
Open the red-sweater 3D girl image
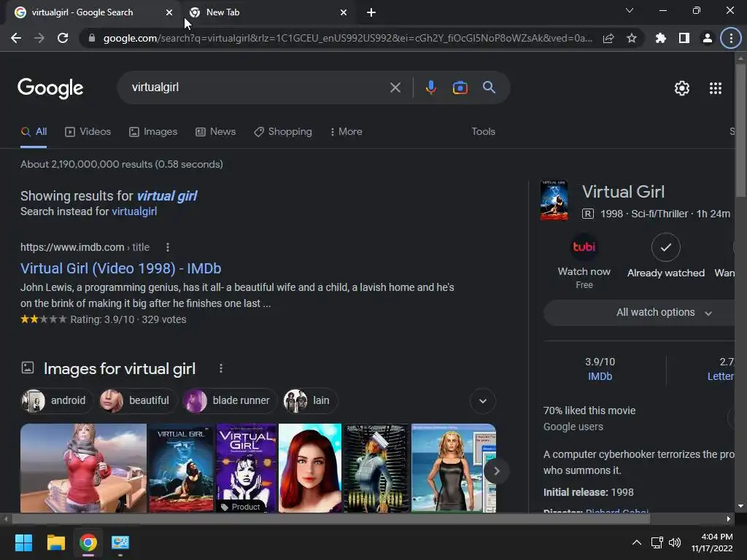[x=83, y=468]
